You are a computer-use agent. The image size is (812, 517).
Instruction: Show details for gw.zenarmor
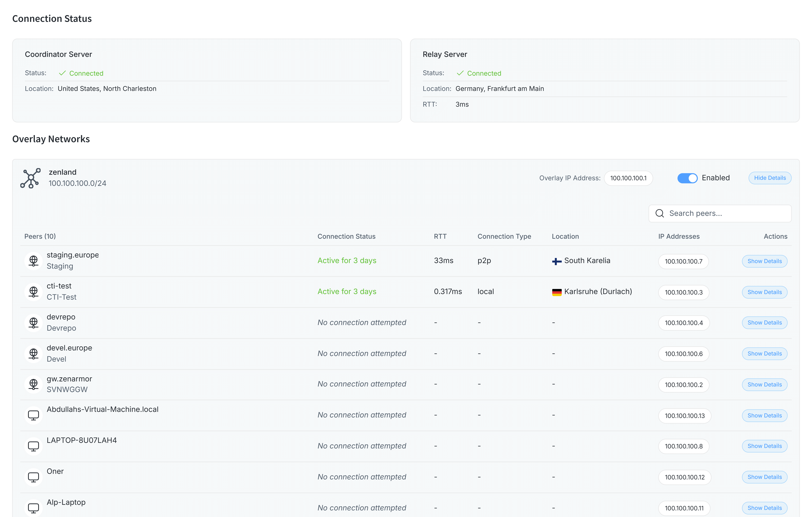click(x=764, y=385)
